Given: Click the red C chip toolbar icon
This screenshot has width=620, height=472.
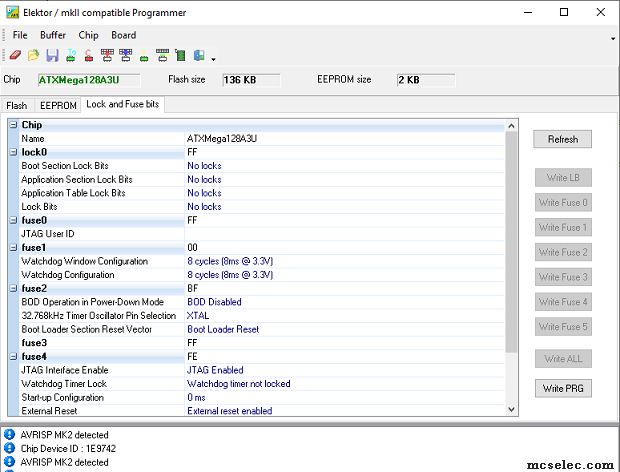Looking at the screenshot, I should click(x=89, y=55).
